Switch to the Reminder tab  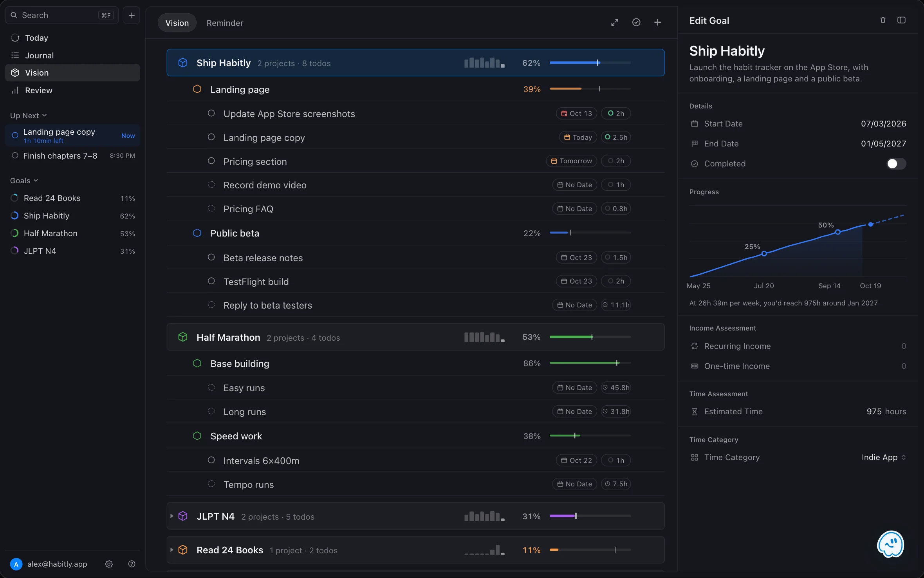(225, 23)
